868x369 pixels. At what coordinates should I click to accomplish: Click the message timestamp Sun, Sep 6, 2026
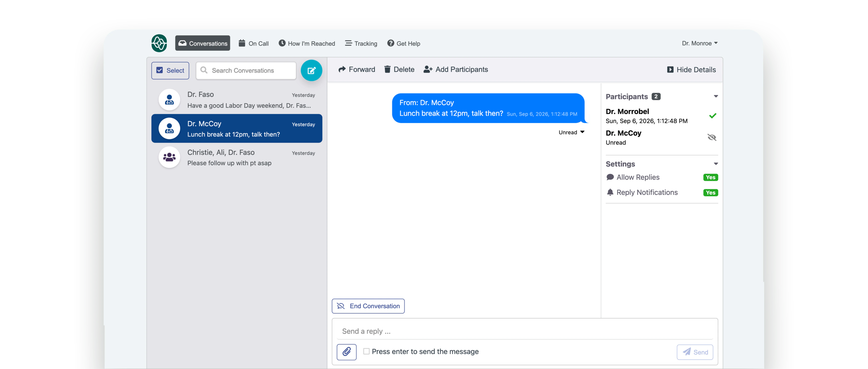click(x=542, y=114)
